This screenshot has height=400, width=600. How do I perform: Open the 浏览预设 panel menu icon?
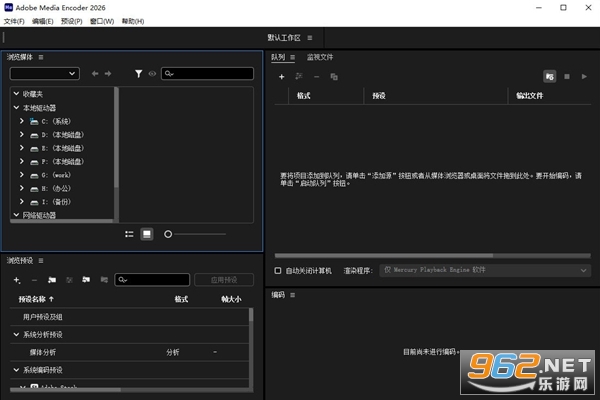41,261
